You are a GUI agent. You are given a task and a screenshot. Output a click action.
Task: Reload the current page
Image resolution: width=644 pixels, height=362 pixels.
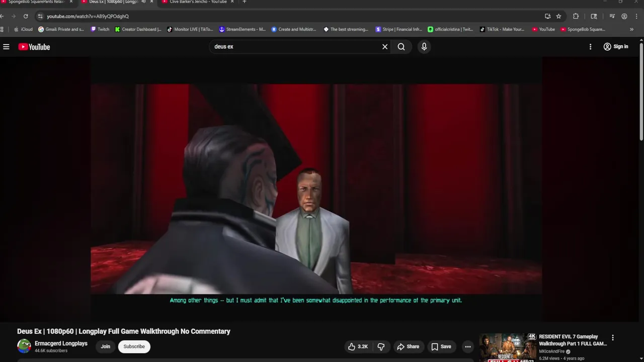[x=26, y=16]
